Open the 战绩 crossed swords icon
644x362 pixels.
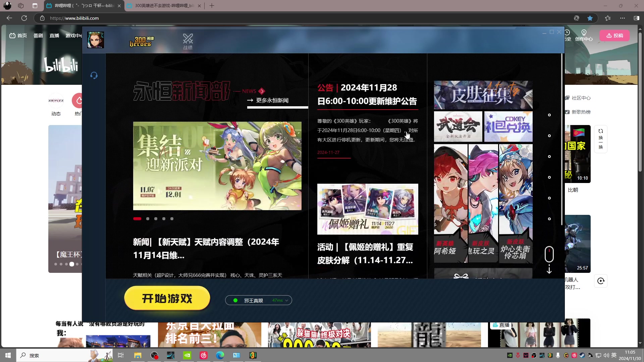[188, 42]
